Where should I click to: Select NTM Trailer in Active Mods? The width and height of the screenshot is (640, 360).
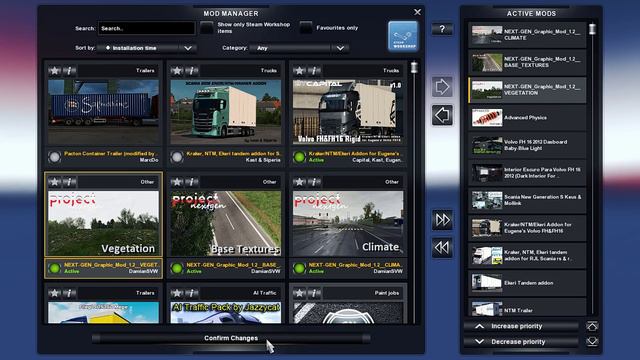pos(527,307)
